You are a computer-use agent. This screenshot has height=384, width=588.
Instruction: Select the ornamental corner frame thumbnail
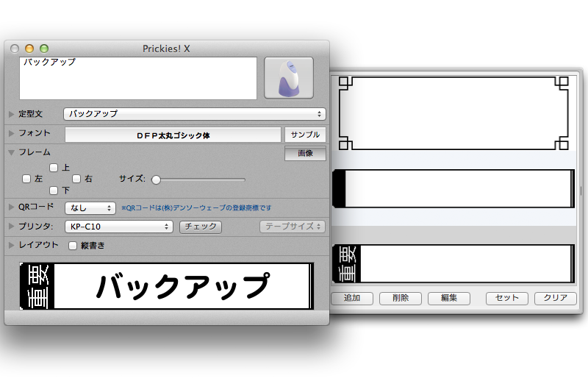coord(453,113)
